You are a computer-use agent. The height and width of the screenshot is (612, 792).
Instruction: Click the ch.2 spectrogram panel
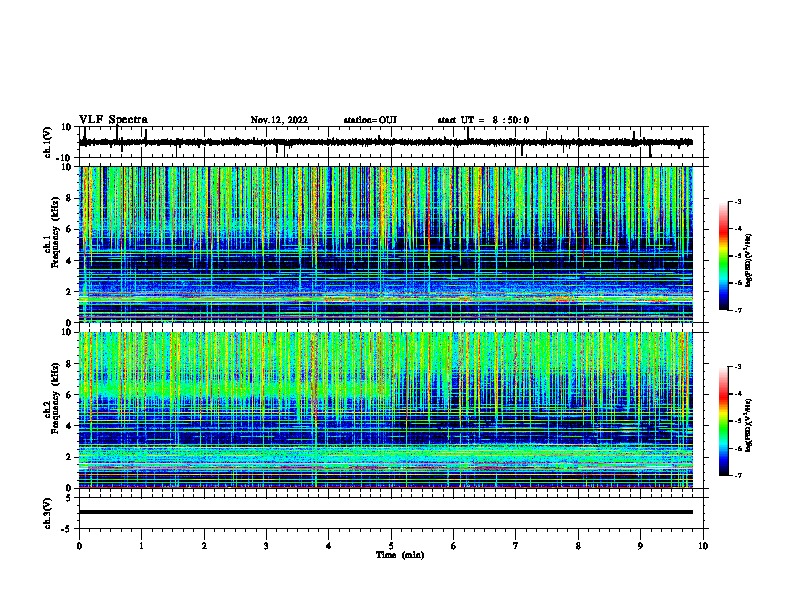coord(386,410)
